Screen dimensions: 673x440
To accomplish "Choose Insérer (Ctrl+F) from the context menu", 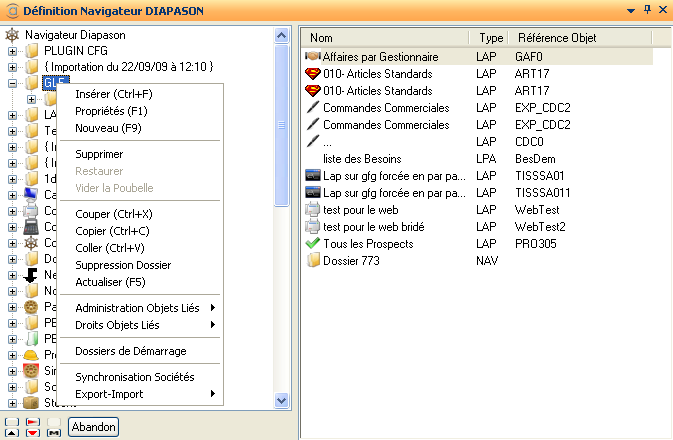I will (113, 94).
